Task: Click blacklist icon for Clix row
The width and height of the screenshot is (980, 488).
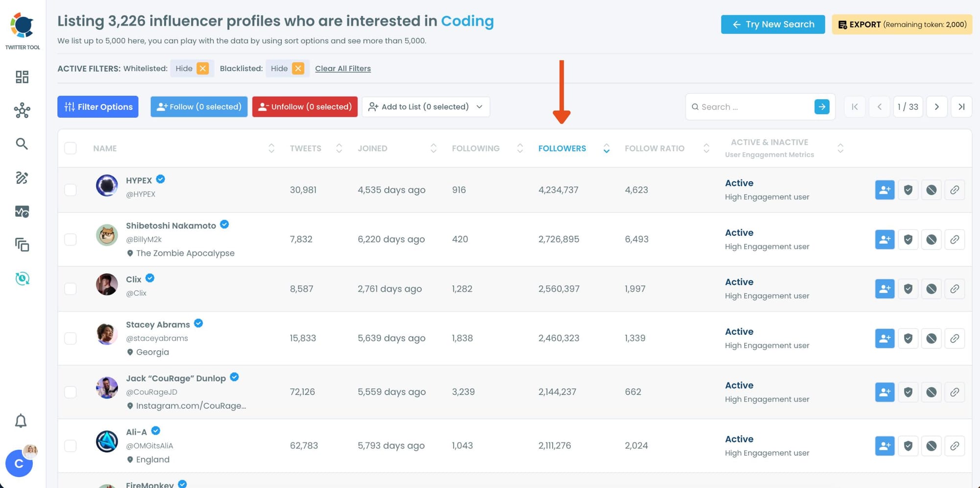Action: pyautogui.click(x=931, y=289)
